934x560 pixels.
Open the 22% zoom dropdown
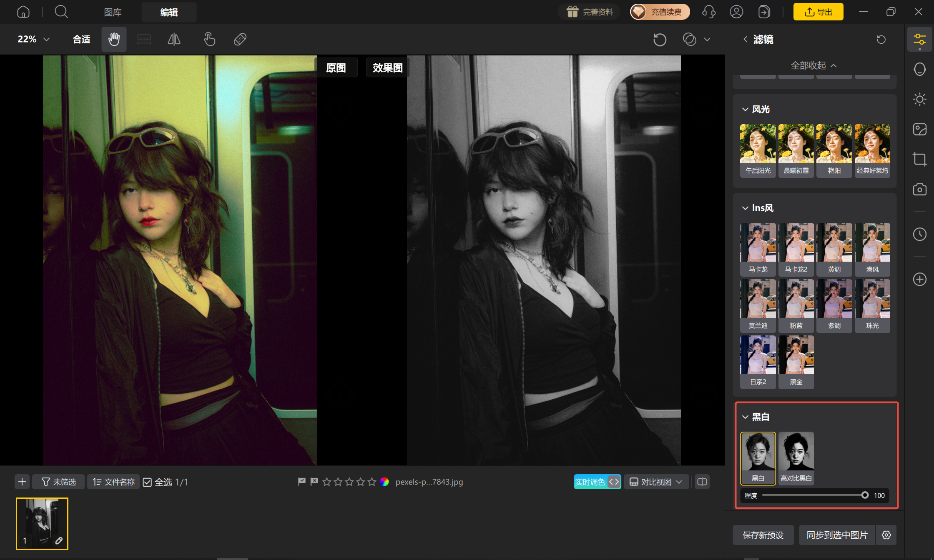(x=33, y=39)
